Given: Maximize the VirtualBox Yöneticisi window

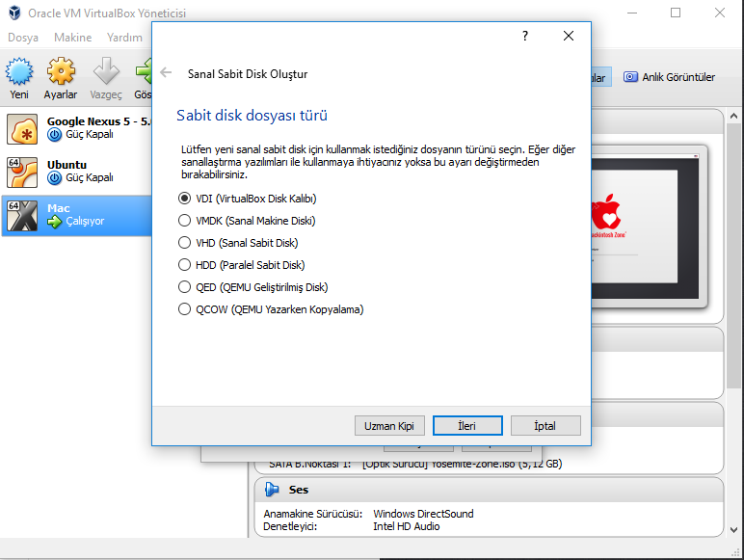Looking at the screenshot, I should pyautogui.click(x=676, y=13).
